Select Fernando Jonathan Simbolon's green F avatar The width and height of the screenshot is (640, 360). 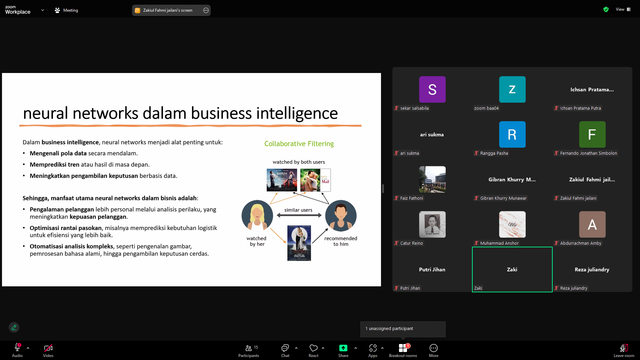click(592, 134)
